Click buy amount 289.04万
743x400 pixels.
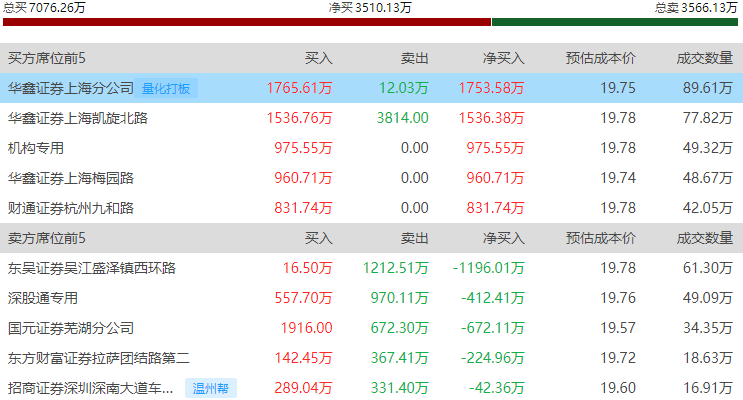click(303, 388)
